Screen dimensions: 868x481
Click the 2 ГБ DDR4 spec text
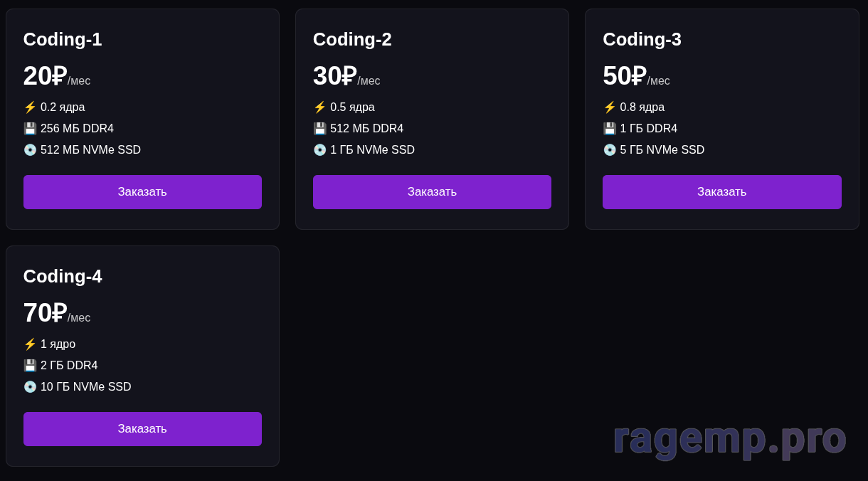click(x=69, y=366)
